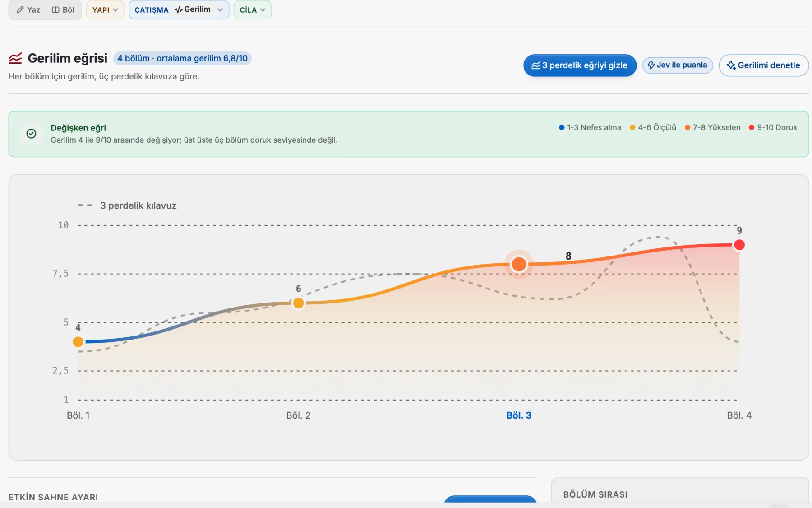812x508 pixels.
Task: Click the pencil icon on Yaz
Action: pos(20,9)
